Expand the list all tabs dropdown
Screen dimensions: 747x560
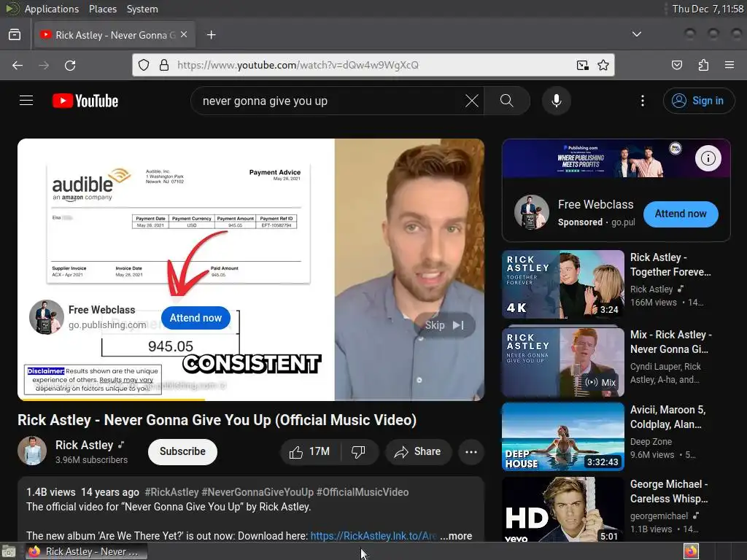click(x=636, y=34)
